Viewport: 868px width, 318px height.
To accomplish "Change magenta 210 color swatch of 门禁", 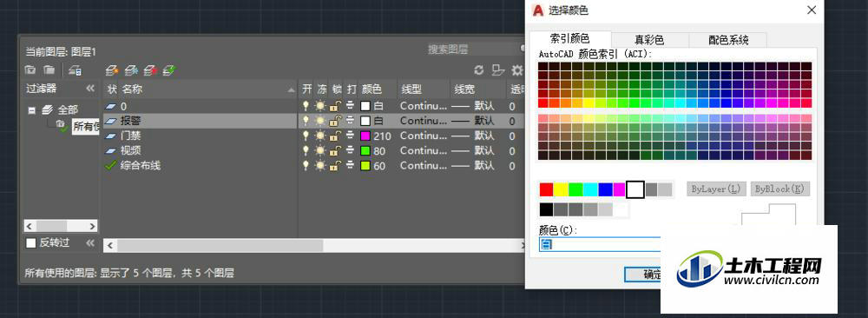I will 365,136.
